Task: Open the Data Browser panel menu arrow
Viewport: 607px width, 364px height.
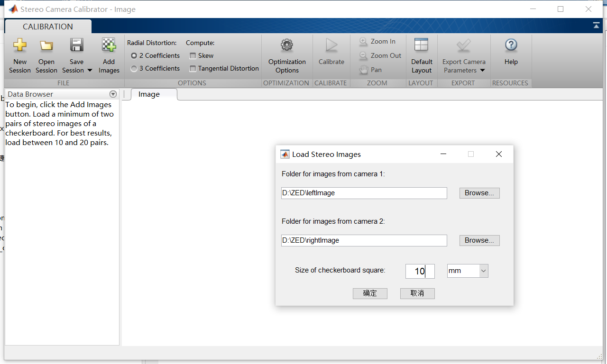Action: (113, 94)
